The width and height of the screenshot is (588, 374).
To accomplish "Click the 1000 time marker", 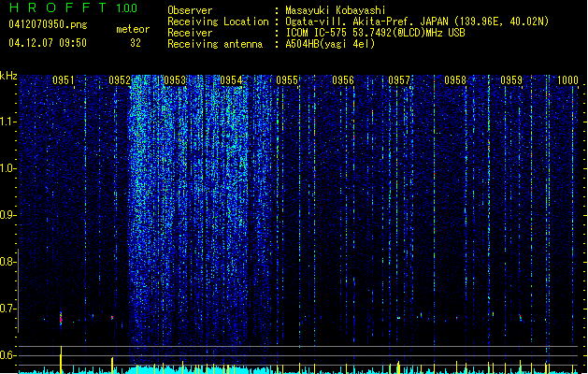I will 567,80.
